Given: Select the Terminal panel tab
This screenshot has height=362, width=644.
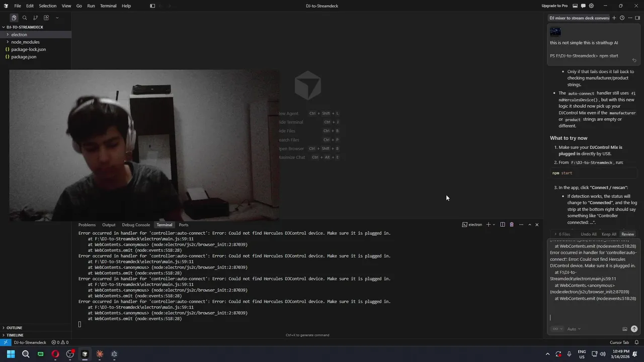Looking at the screenshot, I should [165, 225].
